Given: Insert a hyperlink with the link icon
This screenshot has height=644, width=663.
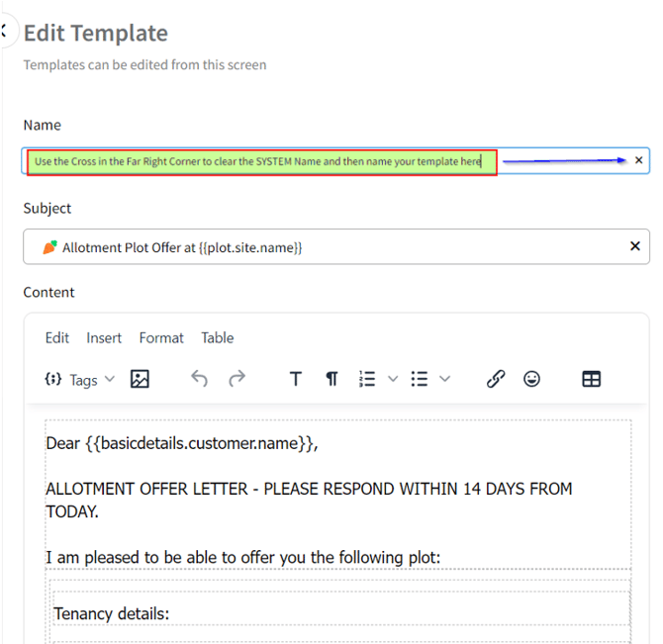Looking at the screenshot, I should [496, 379].
